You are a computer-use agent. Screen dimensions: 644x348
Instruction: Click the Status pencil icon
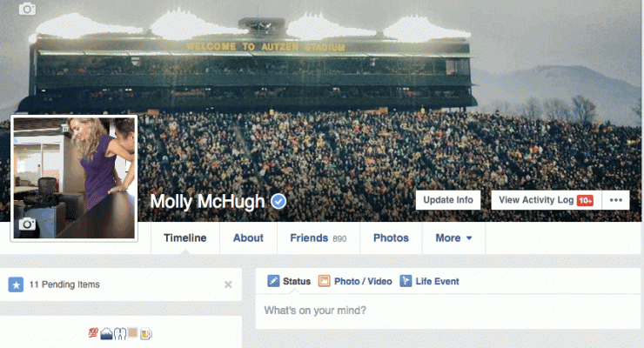click(273, 281)
